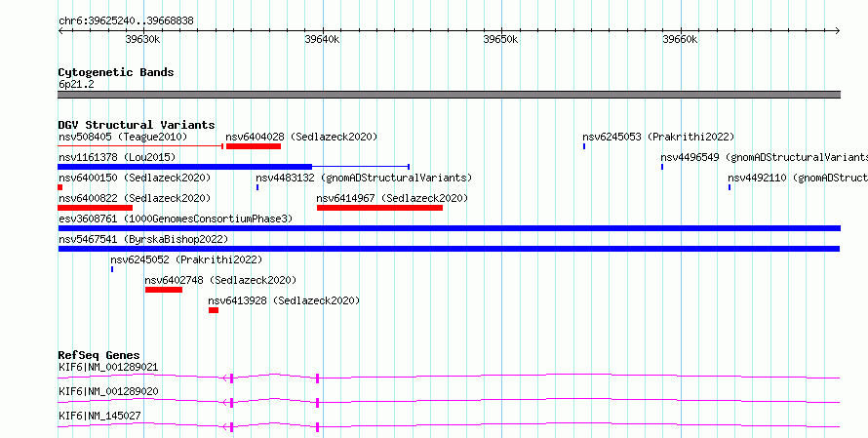Select nsv6400822 (Sedlazeck2020) label

(x=135, y=199)
